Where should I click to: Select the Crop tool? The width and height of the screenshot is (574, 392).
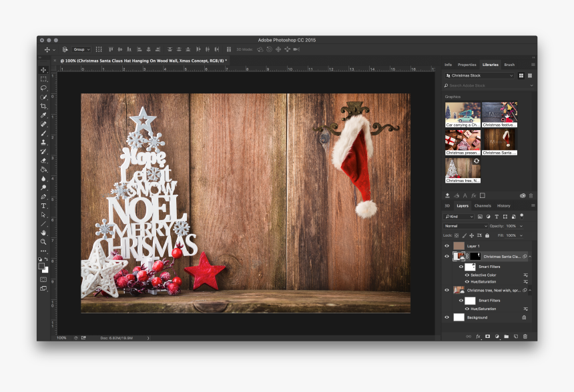coord(43,107)
